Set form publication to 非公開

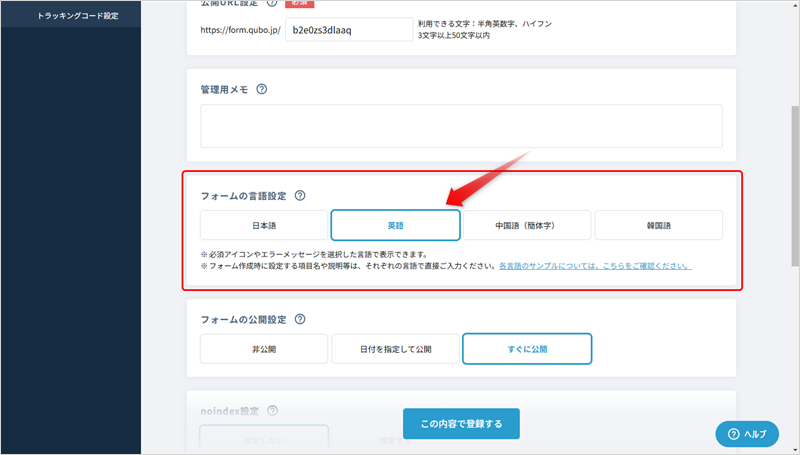264,349
